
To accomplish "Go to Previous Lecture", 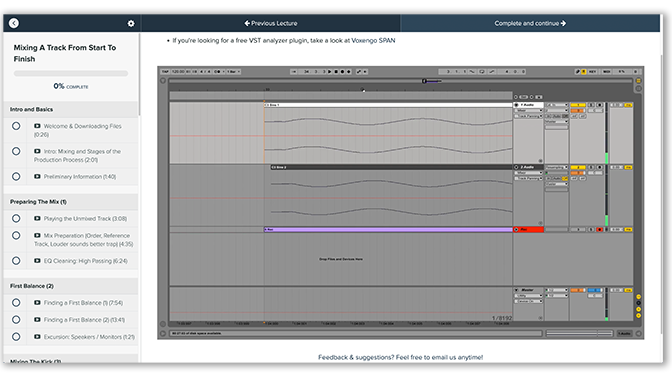I will 271,23.
